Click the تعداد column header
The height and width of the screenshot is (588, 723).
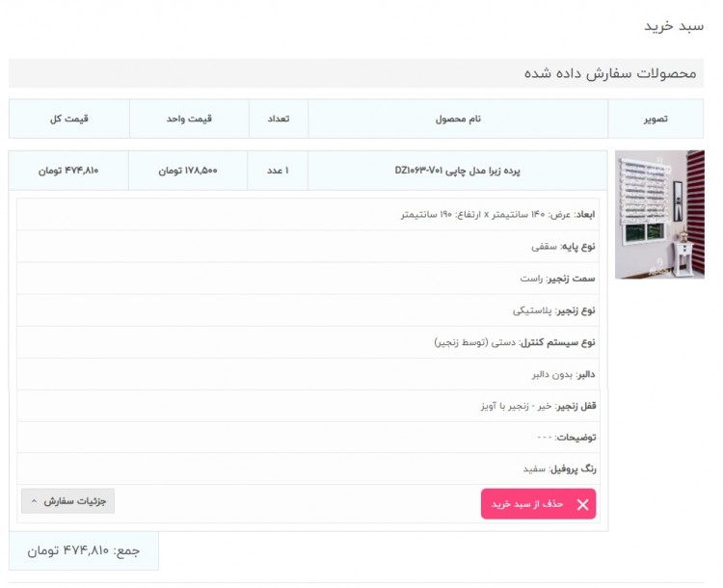coord(279,119)
